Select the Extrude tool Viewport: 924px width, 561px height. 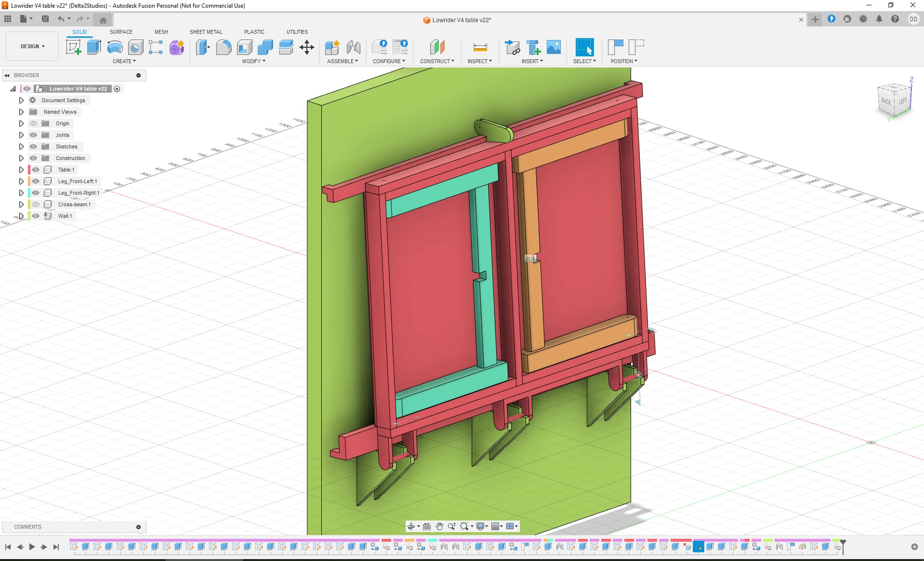click(94, 47)
